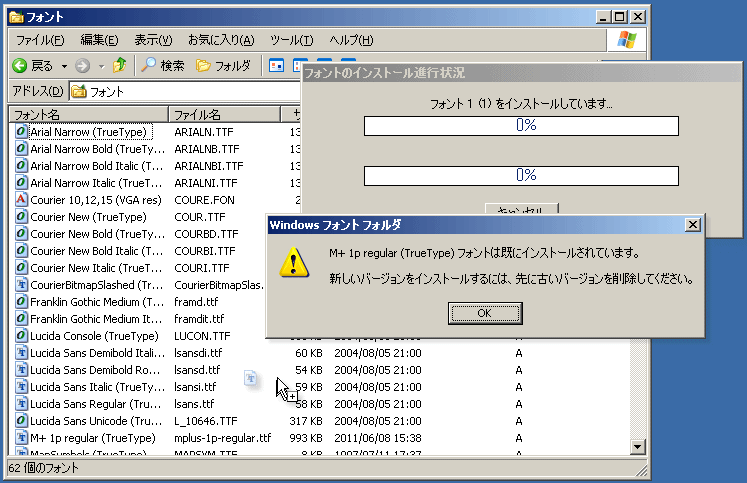
Task: Select the Courier New Italic font icon
Action: click(21, 268)
